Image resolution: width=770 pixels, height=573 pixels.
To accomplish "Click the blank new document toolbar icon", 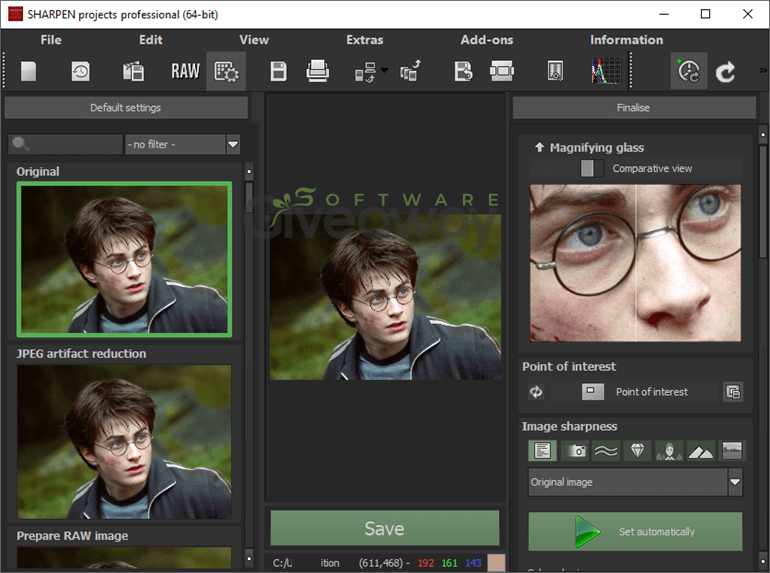I will click(28, 72).
